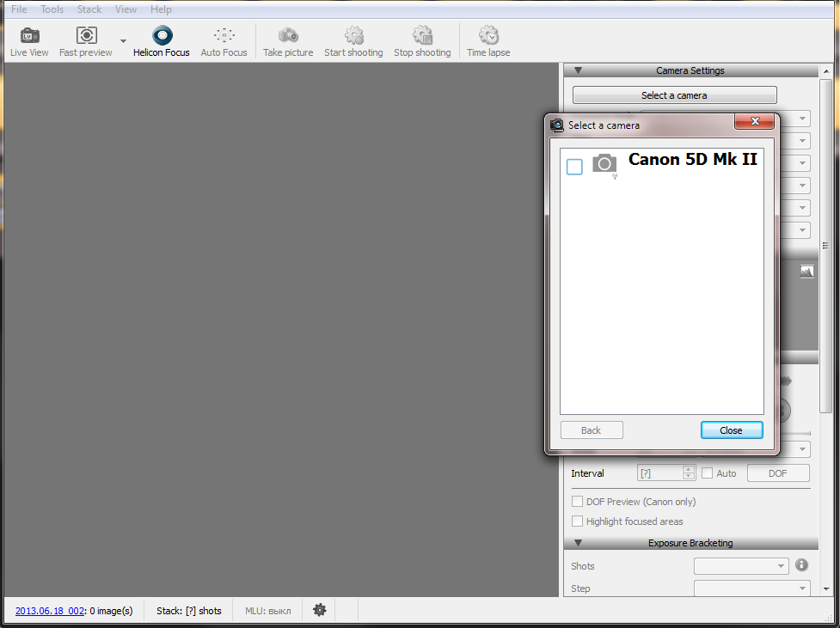The image size is (840, 628).
Task: Click Close in Select a camera dialog
Action: pos(732,430)
